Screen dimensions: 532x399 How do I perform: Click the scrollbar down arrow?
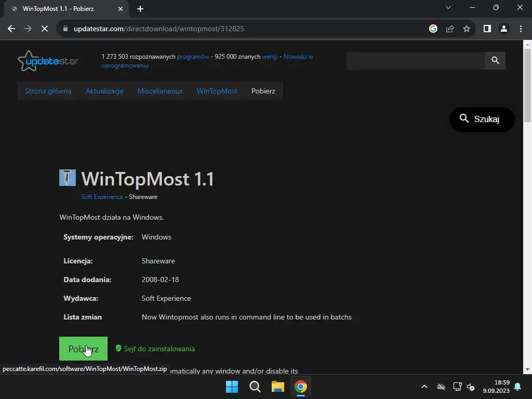pos(527,369)
